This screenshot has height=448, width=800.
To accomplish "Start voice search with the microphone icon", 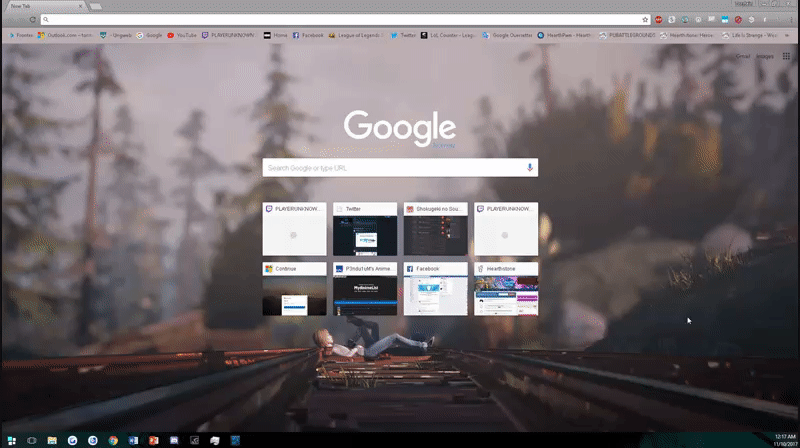I will 530,167.
